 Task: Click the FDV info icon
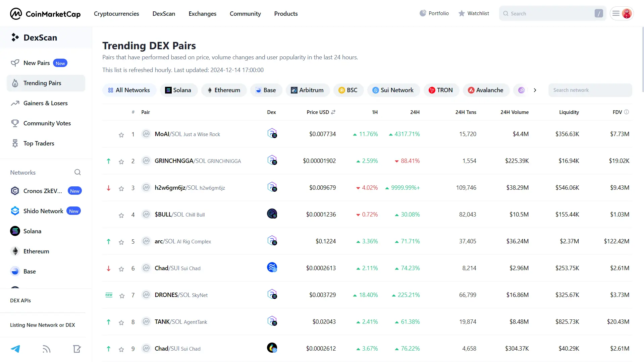click(626, 112)
